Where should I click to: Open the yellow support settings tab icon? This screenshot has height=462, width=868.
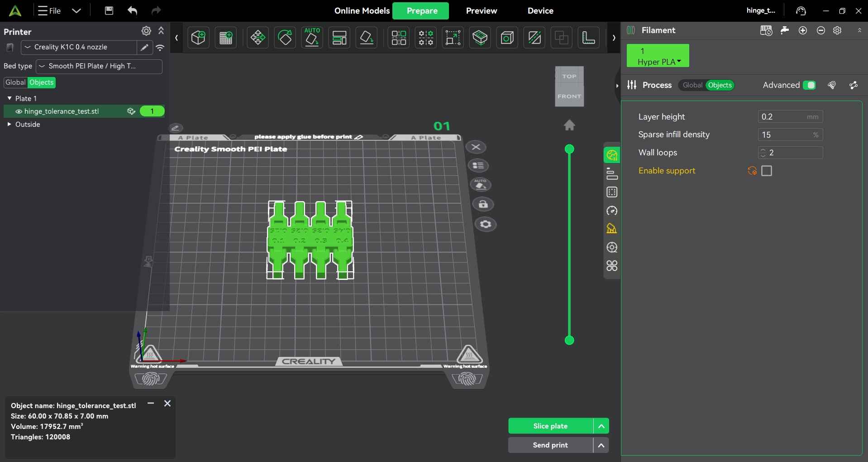click(x=612, y=229)
